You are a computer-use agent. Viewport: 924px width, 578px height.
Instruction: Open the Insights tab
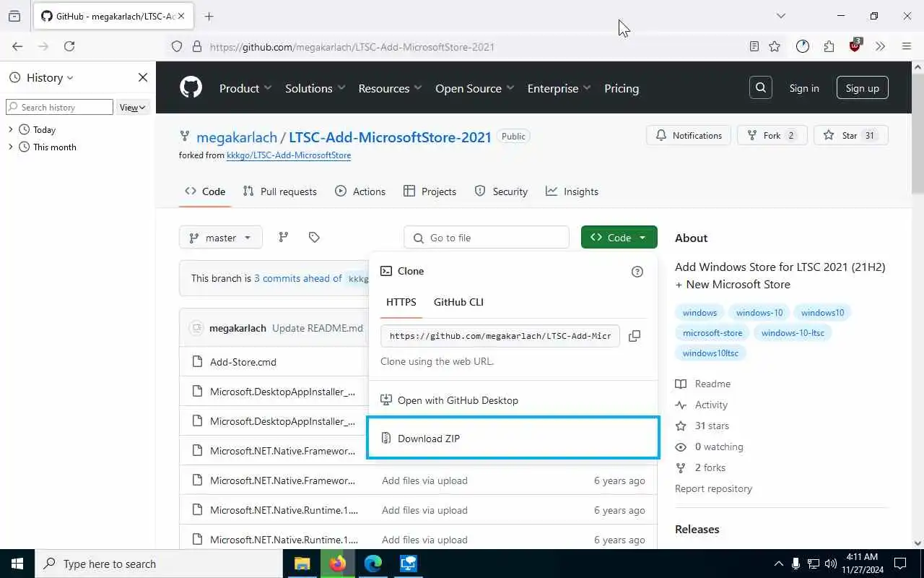click(572, 191)
